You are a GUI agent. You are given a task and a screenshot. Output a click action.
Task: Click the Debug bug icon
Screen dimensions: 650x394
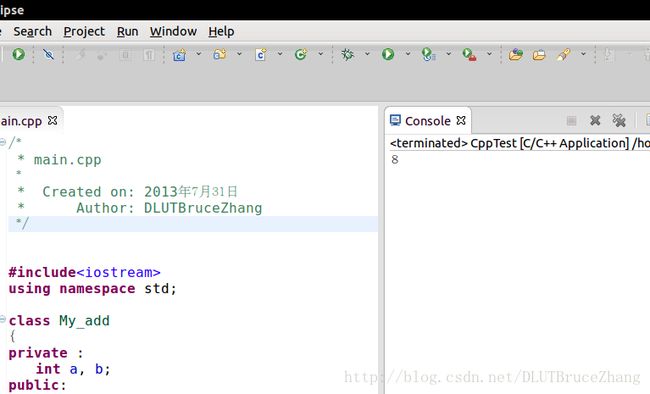point(347,54)
